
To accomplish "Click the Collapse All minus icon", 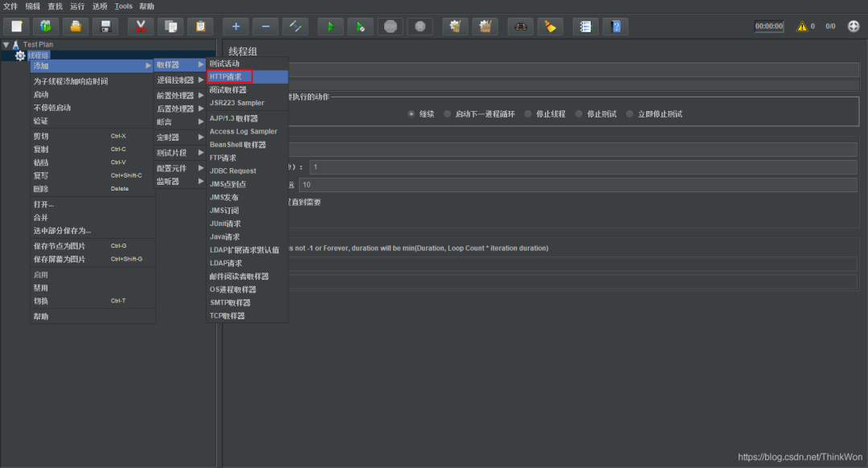I will (266, 27).
